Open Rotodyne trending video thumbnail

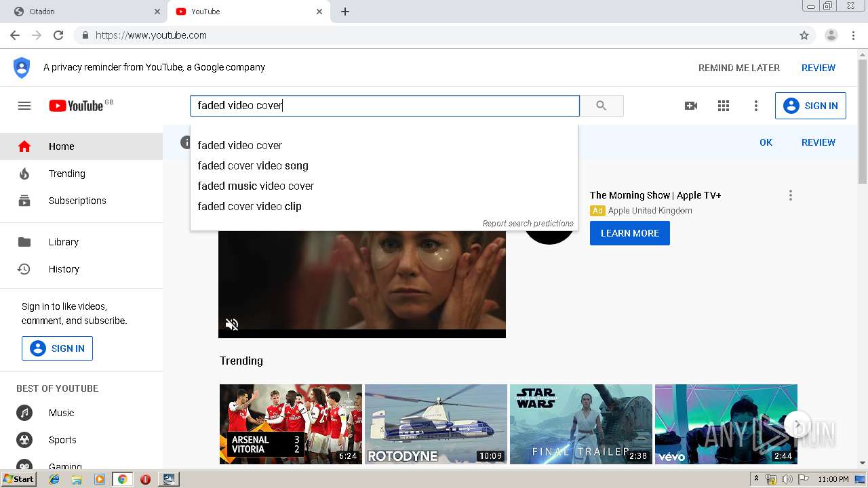tap(436, 424)
